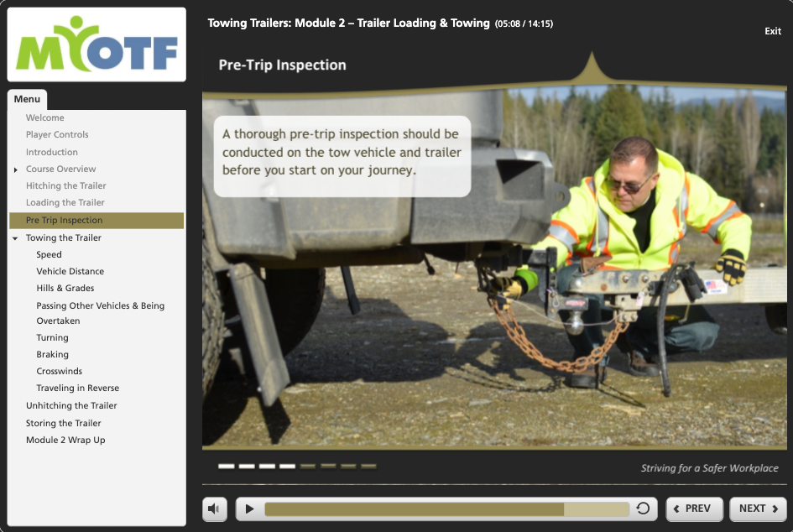The width and height of the screenshot is (793, 532).
Task: Click the last slide progress dash indicator
Action: click(368, 467)
